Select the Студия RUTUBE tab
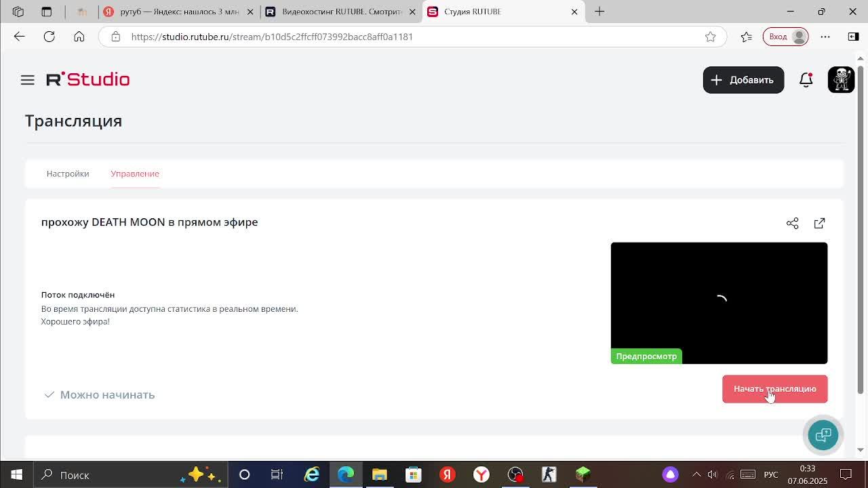This screenshot has width=868, height=488. pyautogui.click(x=503, y=12)
